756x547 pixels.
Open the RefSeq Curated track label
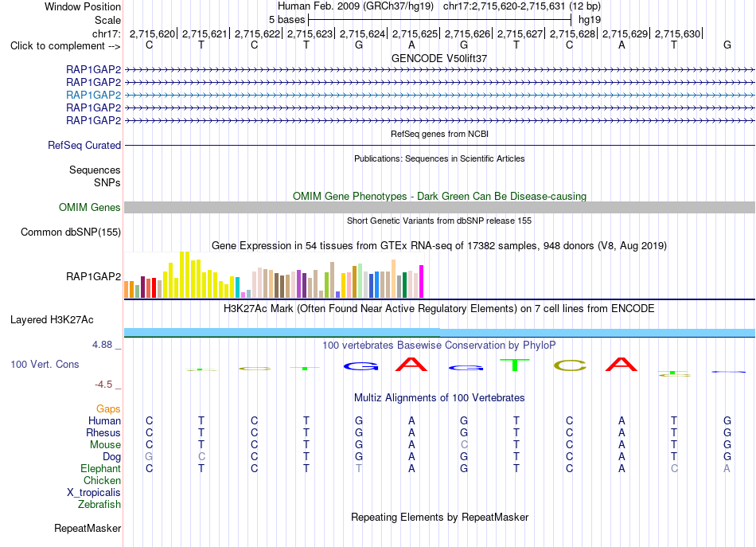84,145
